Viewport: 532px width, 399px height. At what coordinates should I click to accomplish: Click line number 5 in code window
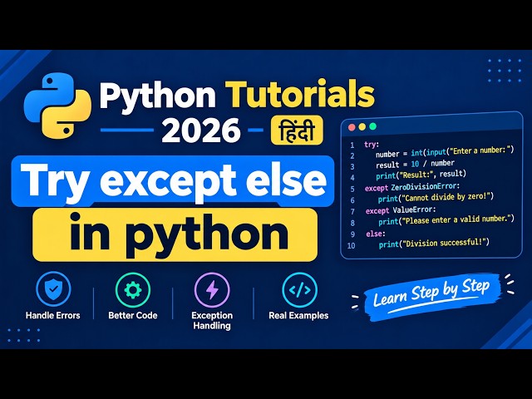coord(352,189)
